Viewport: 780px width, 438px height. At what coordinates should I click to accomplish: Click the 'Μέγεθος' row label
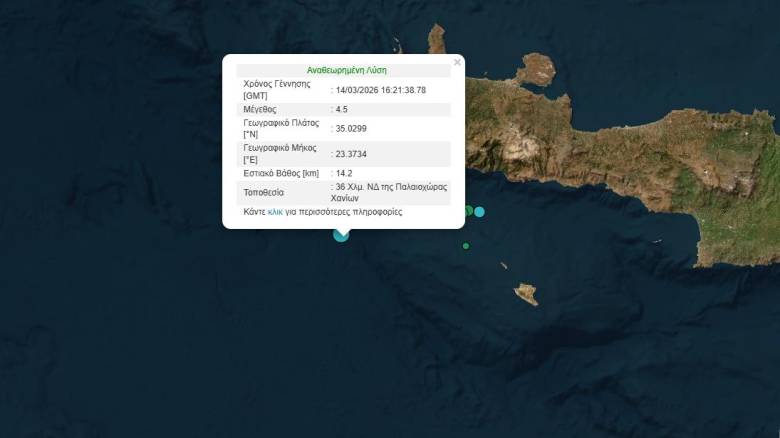[x=260, y=109]
